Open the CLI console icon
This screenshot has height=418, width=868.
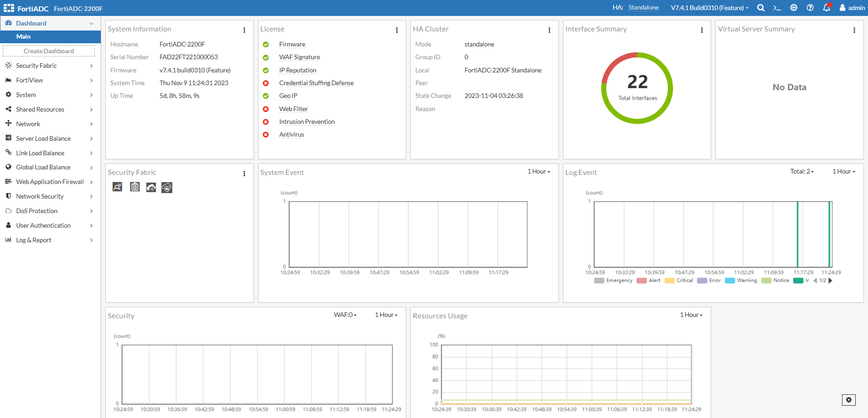point(777,8)
